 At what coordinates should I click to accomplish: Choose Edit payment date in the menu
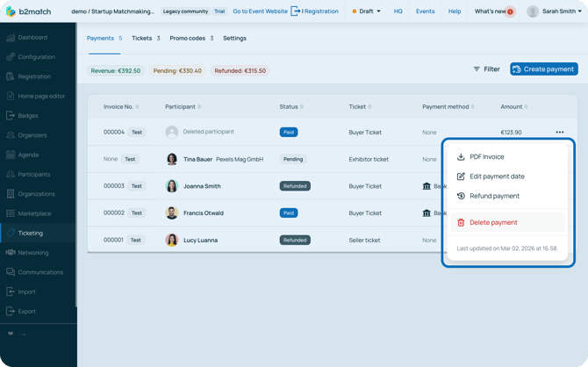[x=497, y=176]
